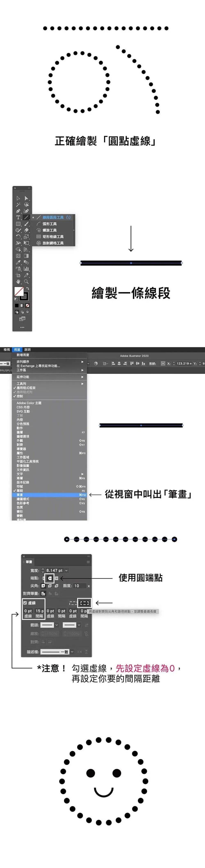The height and width of the screenshot is (868, 205).
Task: Pick the Spiral tool (螺旋工具) from flyout
Action: click(x=49, y=230)
